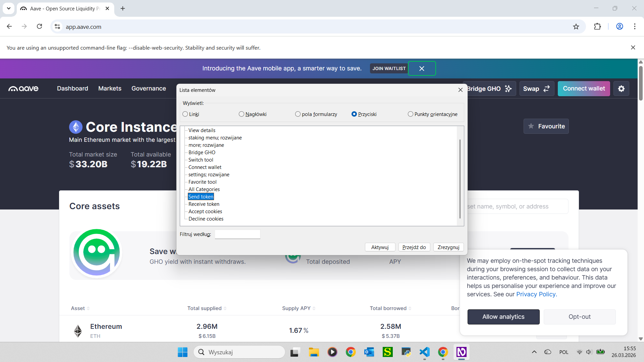This screenshot has width=644, height=362.
Task: Open the NVDA icon on the taskbar
Action: tap(462, 352)
